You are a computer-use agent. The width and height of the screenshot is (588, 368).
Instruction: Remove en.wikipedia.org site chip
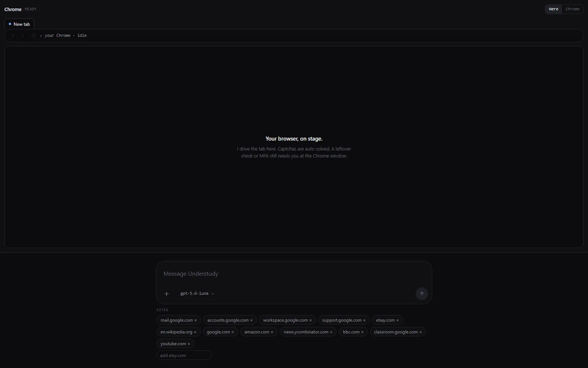195,332
